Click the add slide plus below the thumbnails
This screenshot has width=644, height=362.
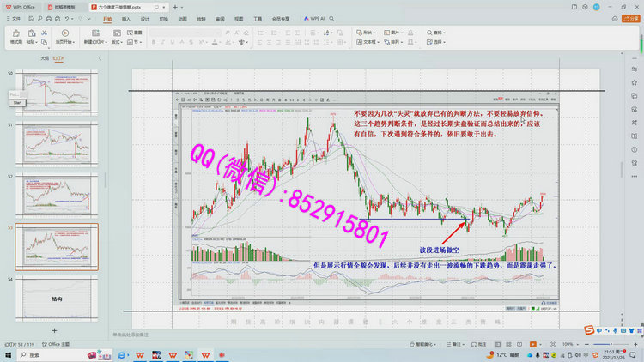pos(54,330)
